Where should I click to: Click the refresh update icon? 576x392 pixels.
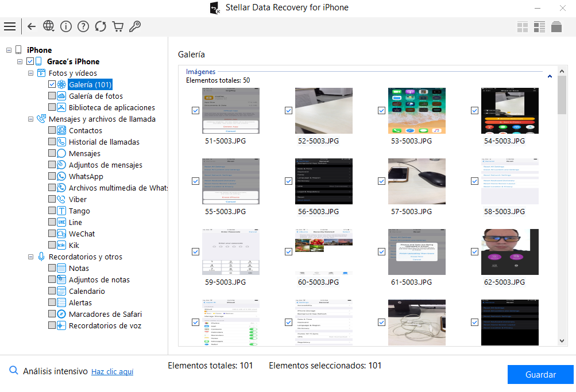tap(100, 26)
